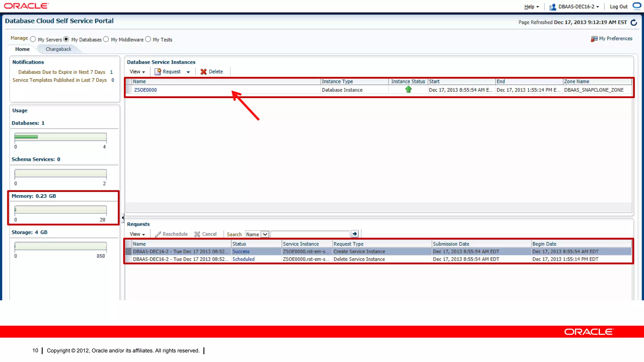The height and width of the screenshot is (362, 644).
Task: Click the Log Out link
Action: click(619, 7)
